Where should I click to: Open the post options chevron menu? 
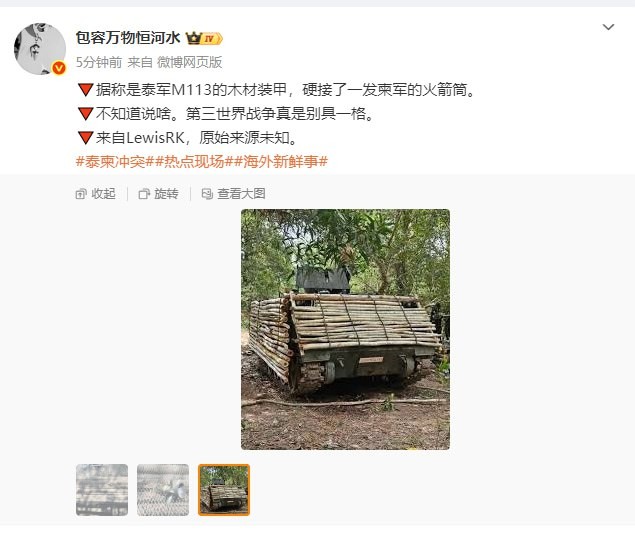(x=608, y=27)
